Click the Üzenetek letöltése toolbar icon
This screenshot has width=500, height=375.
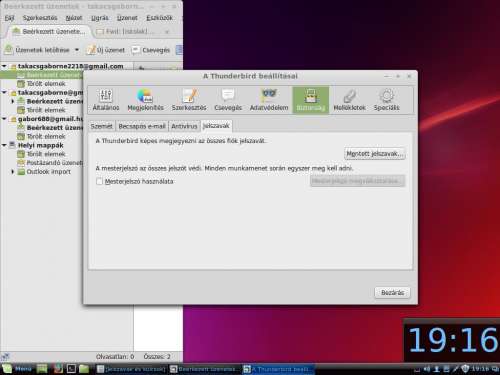pos(8,50)
